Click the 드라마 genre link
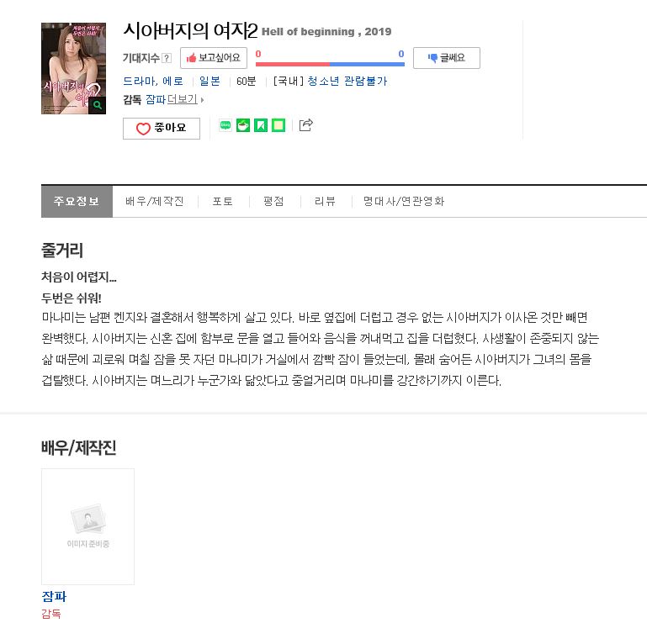Image resolution: width=647 pixels, height=644 pixels. tap(139, 82)
